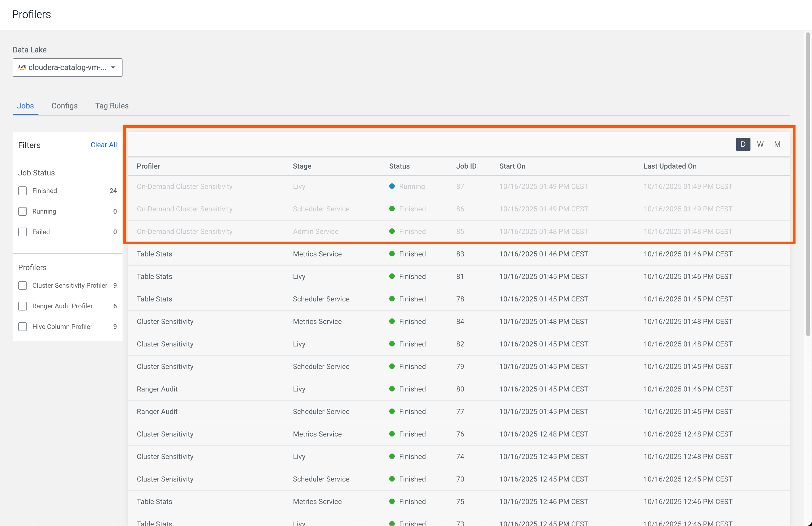Switch to the M monthly range view

777,144
